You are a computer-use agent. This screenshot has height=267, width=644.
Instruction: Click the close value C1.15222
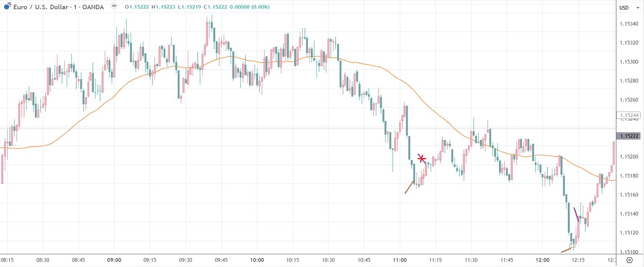216,7
